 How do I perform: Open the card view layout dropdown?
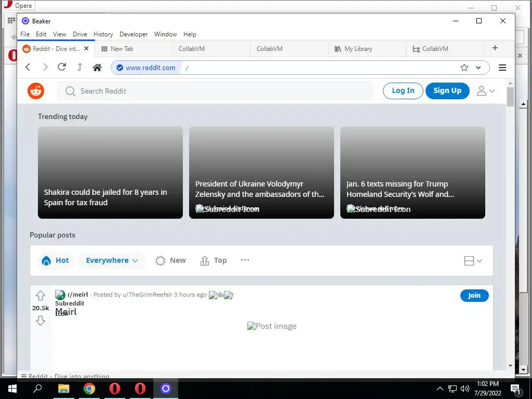click(x=473, y=261)
